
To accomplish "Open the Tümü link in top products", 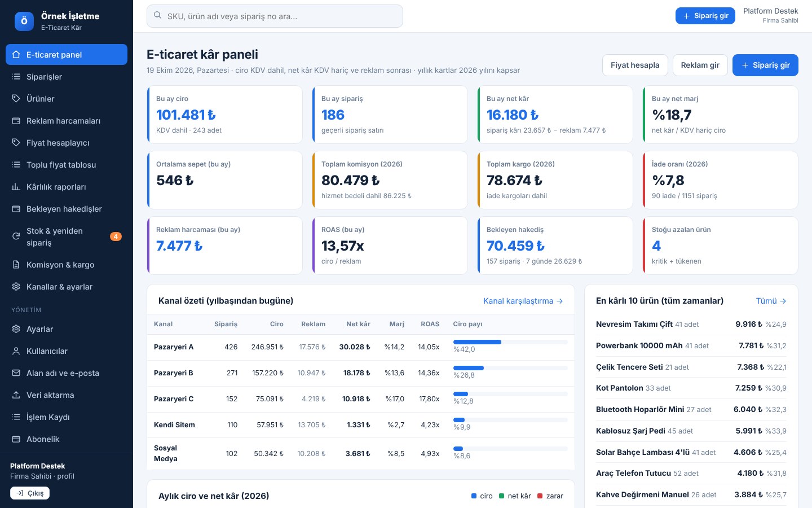I will (x=771, y=301).
